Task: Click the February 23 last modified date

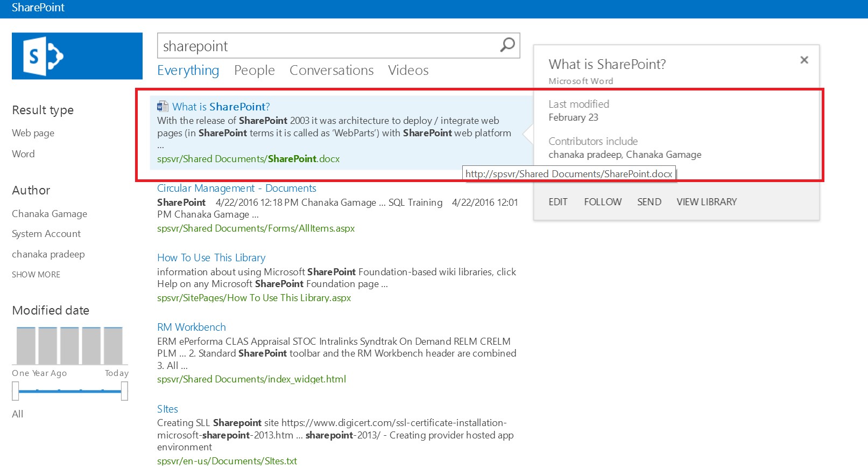Action: [x=573, y=117]
